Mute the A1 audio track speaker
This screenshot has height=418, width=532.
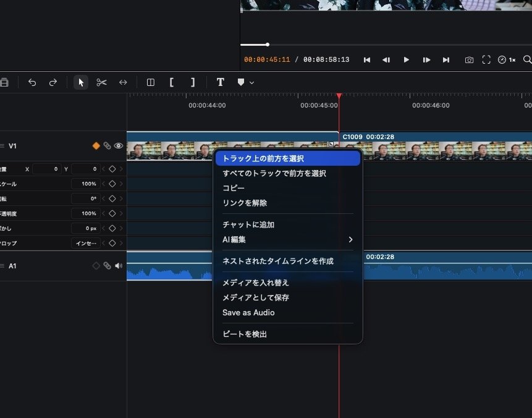119,265
